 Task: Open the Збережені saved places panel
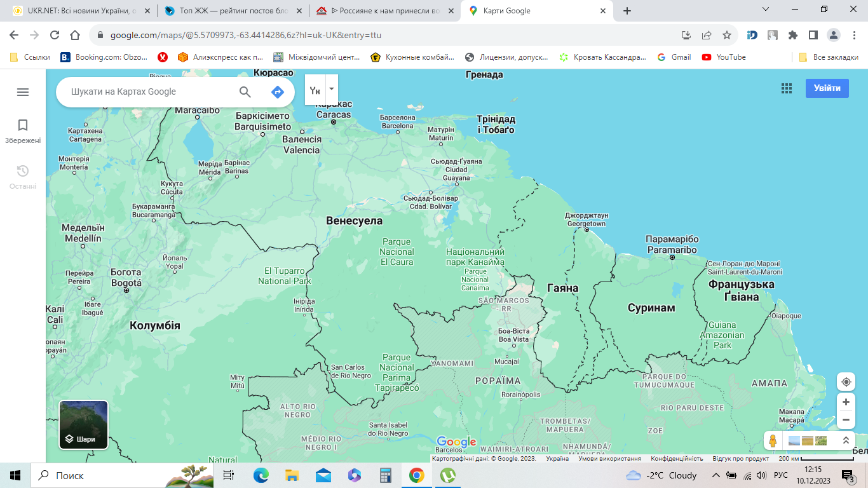coord(23,132)
